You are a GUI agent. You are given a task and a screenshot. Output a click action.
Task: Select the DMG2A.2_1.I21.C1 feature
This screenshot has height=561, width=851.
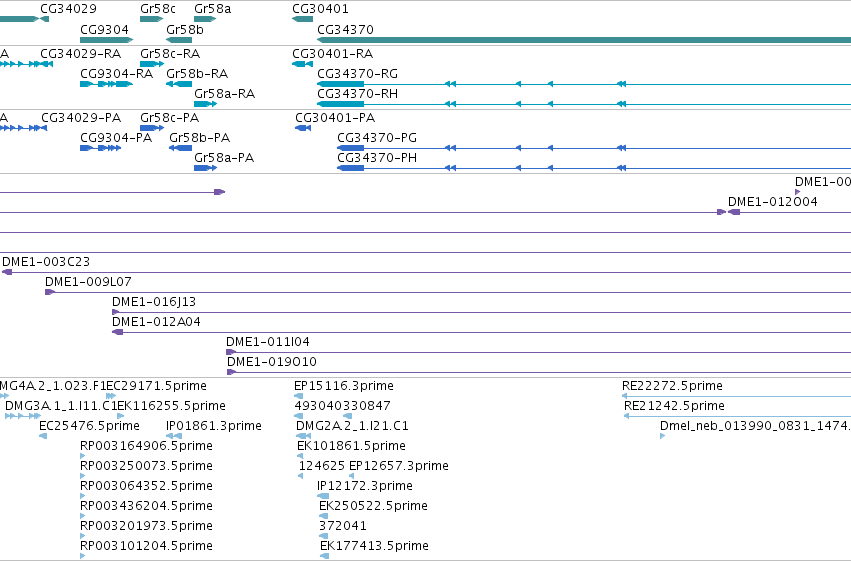[352, 426]
